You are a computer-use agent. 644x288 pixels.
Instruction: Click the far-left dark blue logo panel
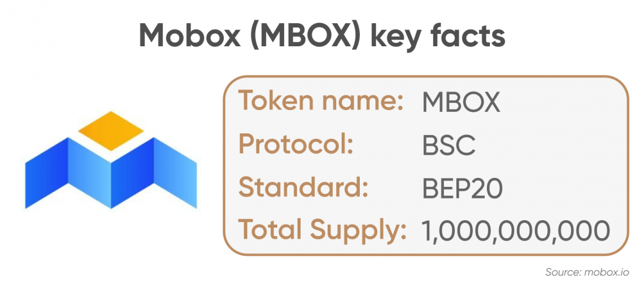46,173
